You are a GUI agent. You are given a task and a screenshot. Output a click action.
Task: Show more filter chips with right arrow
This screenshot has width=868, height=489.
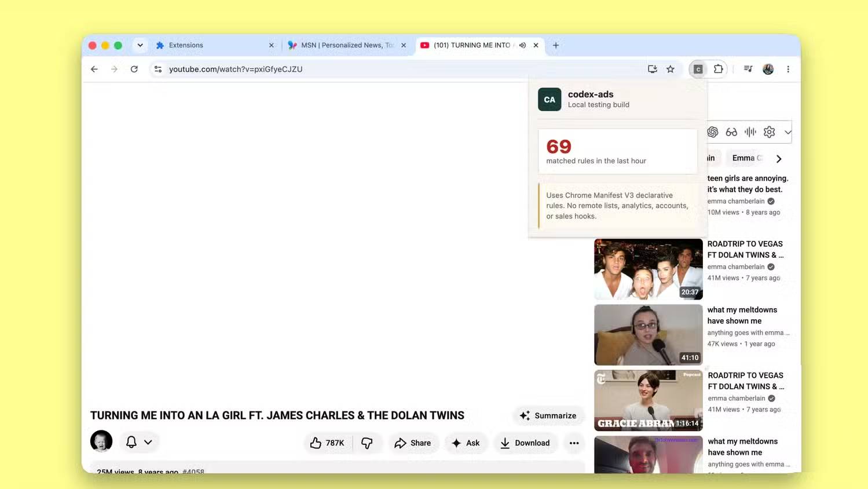tap(779, 159)
